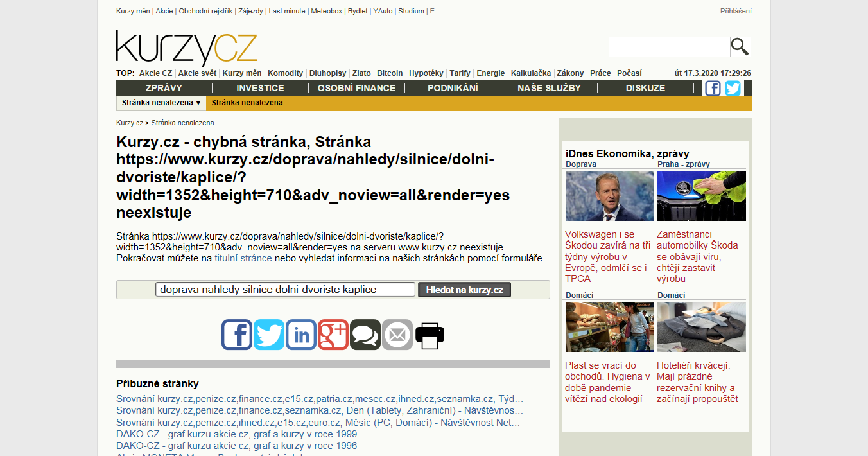Viewport: 868px width, 456px height.
Task: Click the kurzy.cz logo
Action: (x=187, y=48)
